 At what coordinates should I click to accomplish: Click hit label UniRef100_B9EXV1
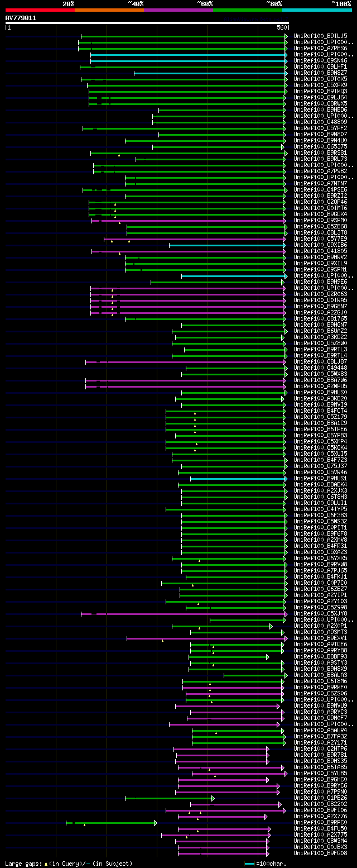click(x=320, y=638)
